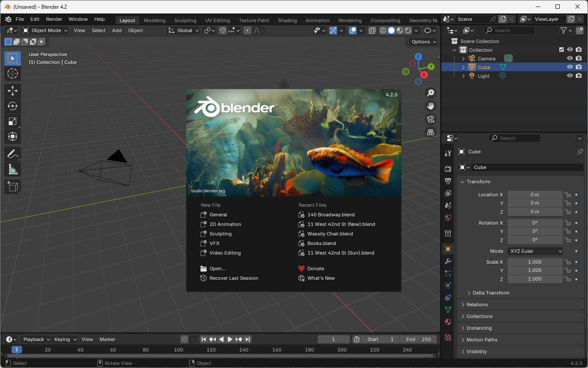Screen dimensions: 588x368
Task: Open What's New link
Action: tap(321, 278)
